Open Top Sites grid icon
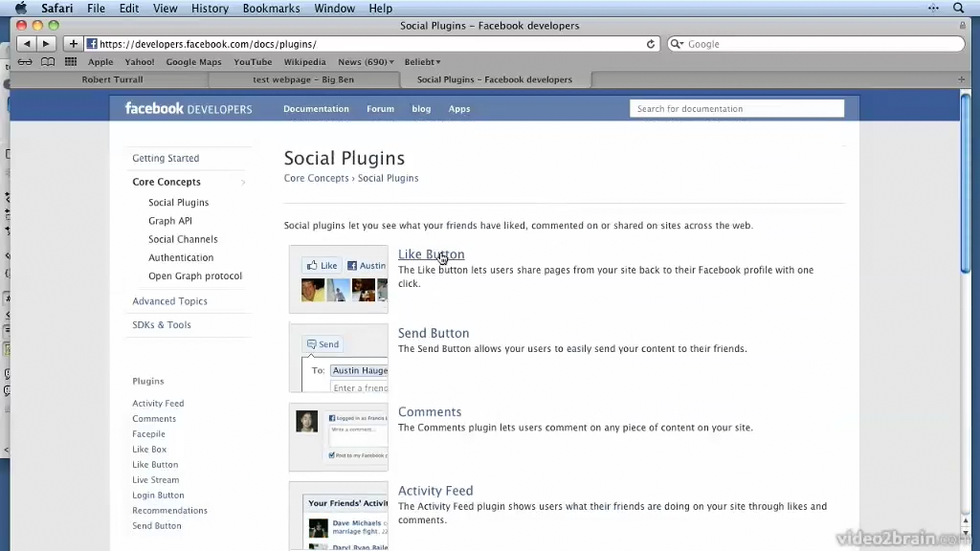 point(71,62)
